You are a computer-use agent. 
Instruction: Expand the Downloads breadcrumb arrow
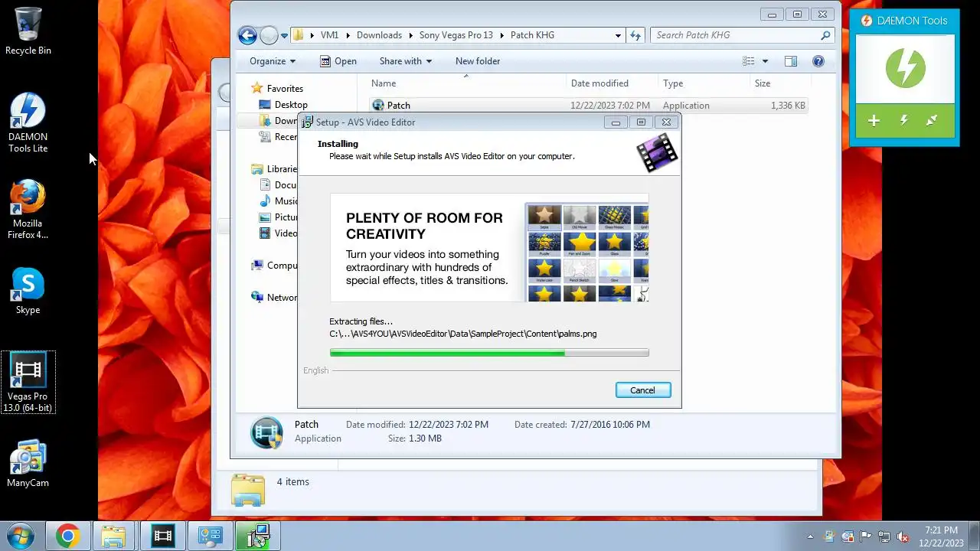pyautogui.click(x=410, y=35)
